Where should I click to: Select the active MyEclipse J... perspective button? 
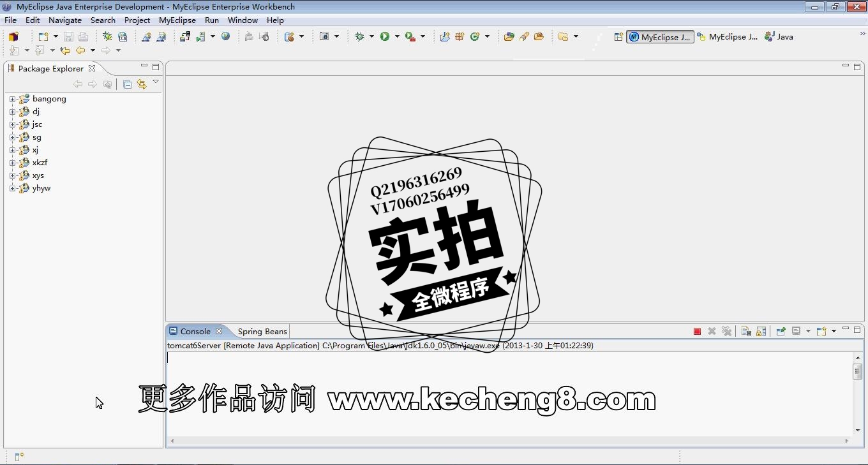pyautogui.click(x=660, y=37)
